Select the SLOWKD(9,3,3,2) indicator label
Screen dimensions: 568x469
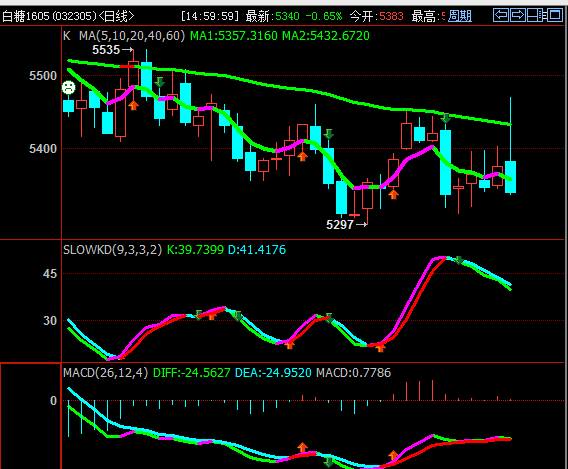(112, 250)
